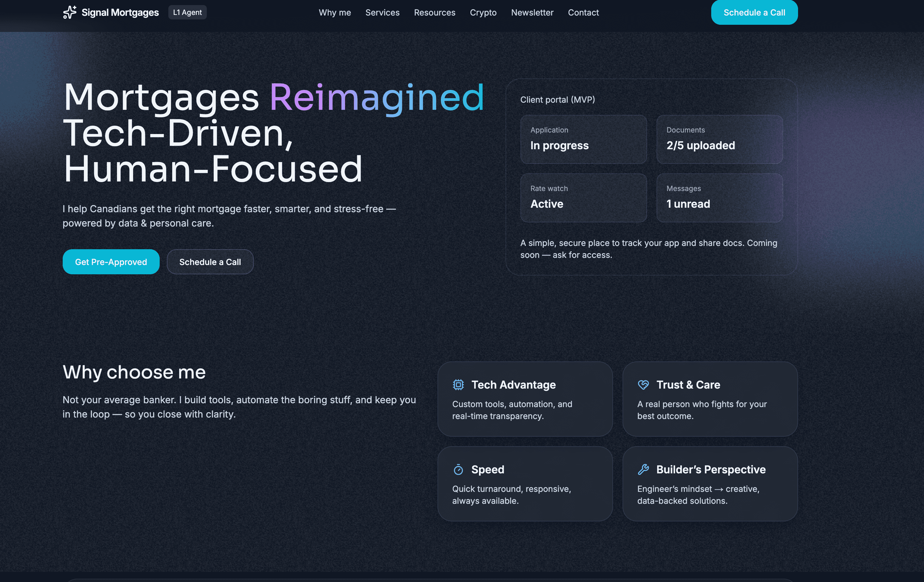Viewport: 924px width, 582px height.
Task: Click the wrench icon by Builder's Perspective
Action: coord(643,469)
